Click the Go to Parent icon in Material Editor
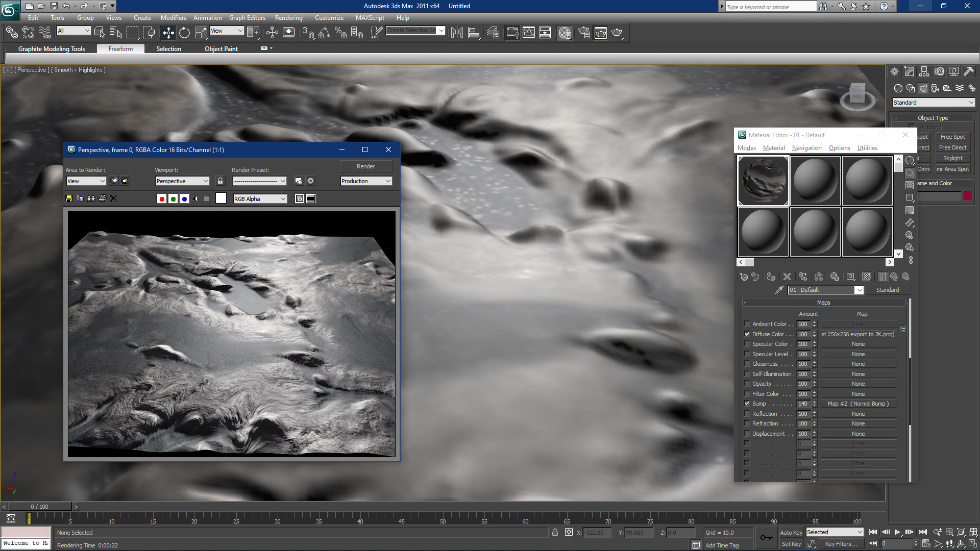980x551 pixels. 894,277
